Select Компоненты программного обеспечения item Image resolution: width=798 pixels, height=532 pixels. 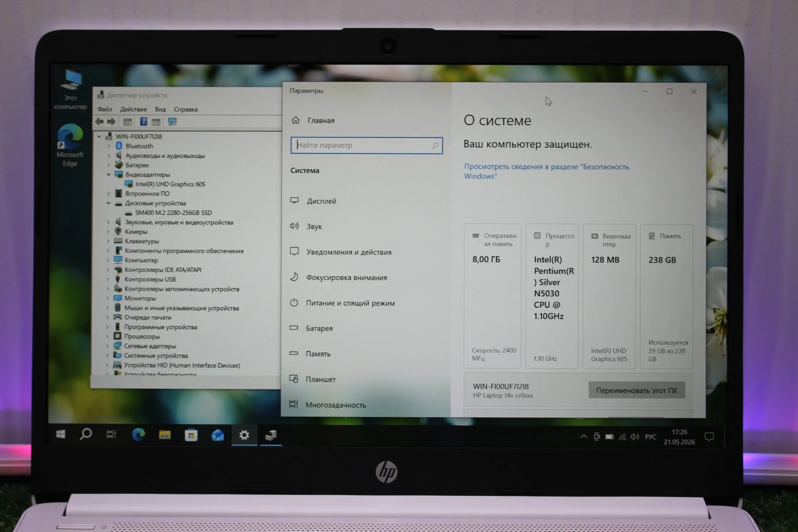pos(184,251)
